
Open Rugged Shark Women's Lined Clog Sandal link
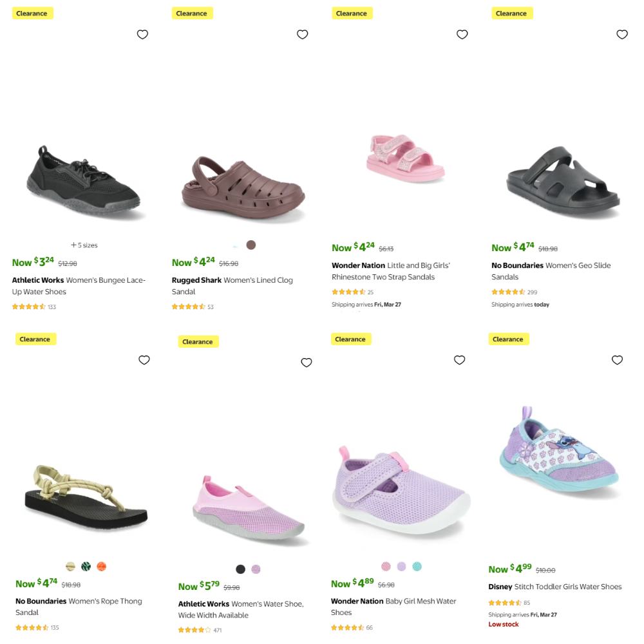[232, 286]
